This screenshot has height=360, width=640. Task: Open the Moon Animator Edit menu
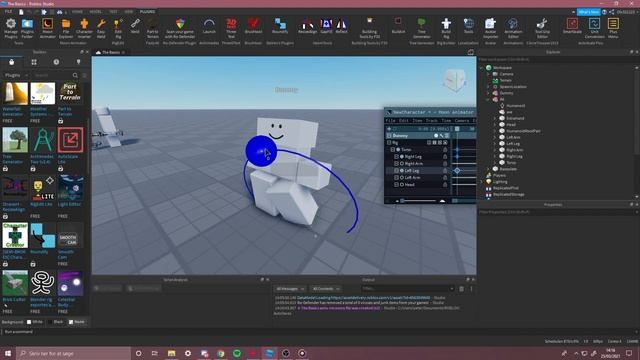[404, 120]
